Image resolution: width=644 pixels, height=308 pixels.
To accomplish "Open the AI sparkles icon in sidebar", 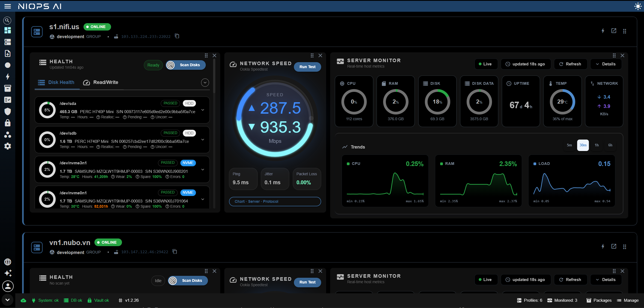I will 8,273.
